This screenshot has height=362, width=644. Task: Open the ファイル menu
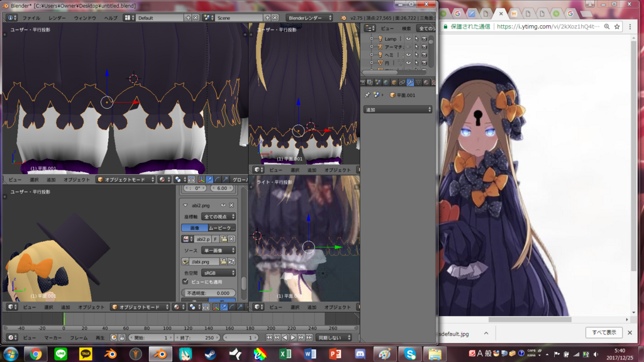tap(31, 18)
